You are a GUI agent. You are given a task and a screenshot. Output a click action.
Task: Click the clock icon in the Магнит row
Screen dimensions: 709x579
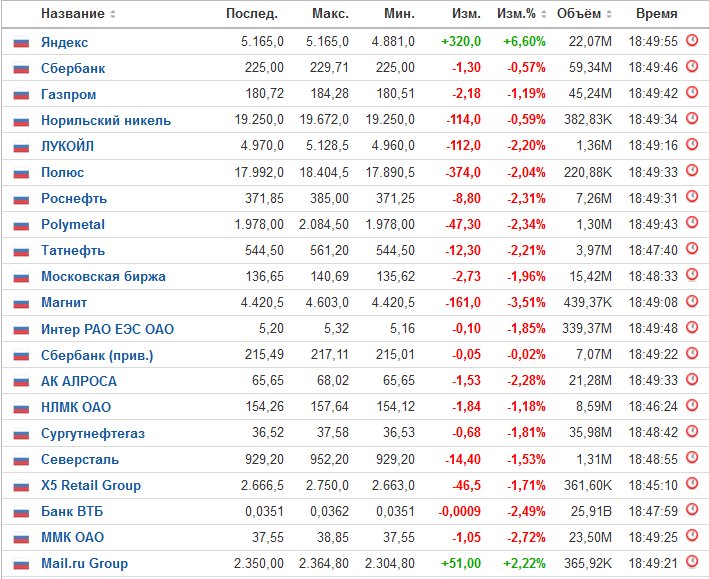pyautogui.click(x=692, y=301)
